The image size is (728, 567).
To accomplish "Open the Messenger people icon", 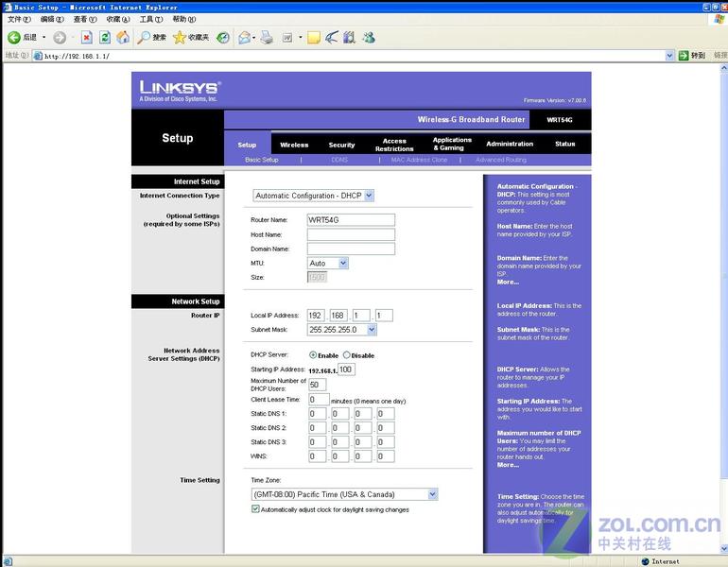I will [369, 38].
